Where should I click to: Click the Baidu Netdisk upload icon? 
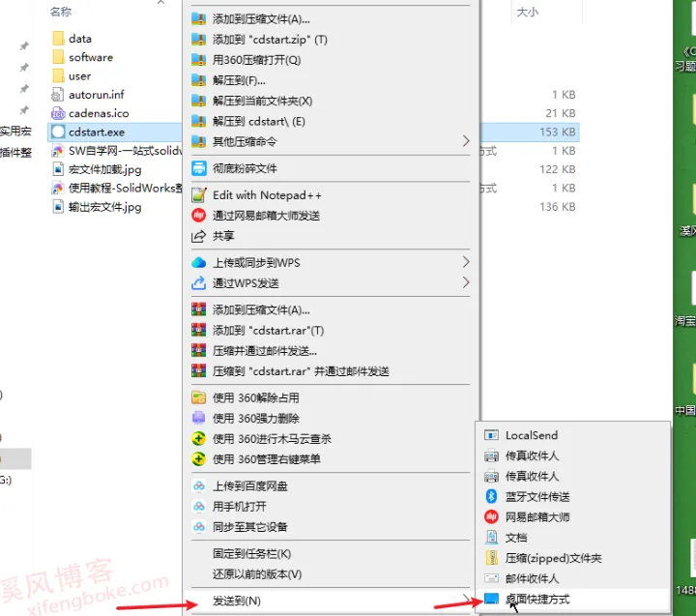point(198,485)
